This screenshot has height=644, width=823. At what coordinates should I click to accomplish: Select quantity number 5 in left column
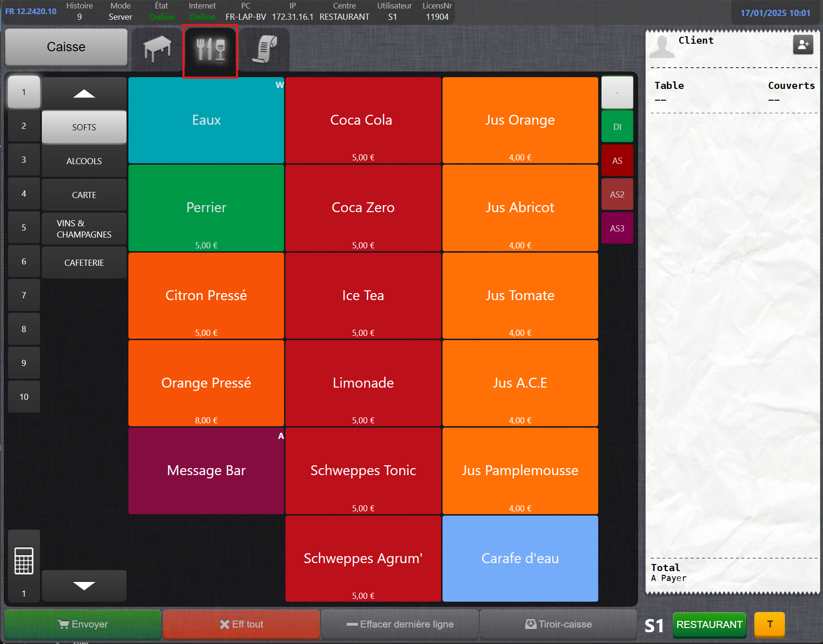pos(24,228)
